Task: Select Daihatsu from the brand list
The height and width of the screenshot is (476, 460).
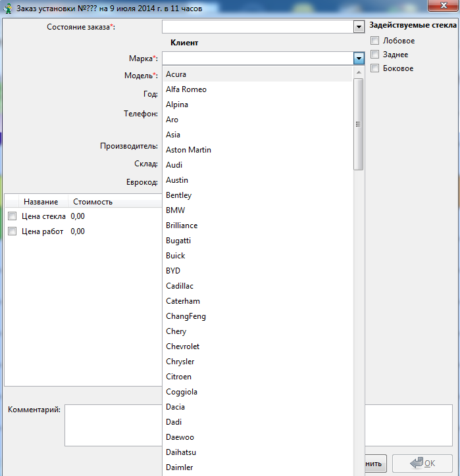Action: click(x=258, y=452)
